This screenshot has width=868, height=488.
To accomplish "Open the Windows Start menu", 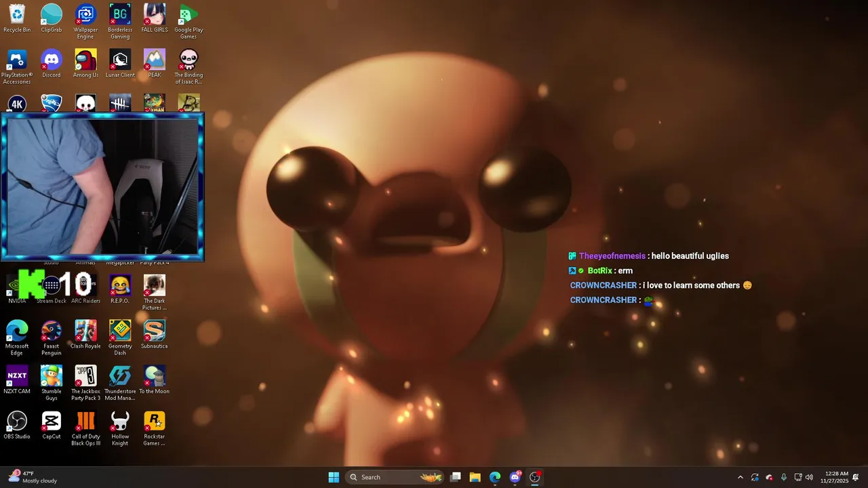I will (334, 477).
